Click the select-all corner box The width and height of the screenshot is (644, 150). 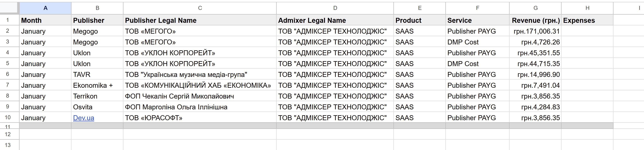tap(9, 8)
